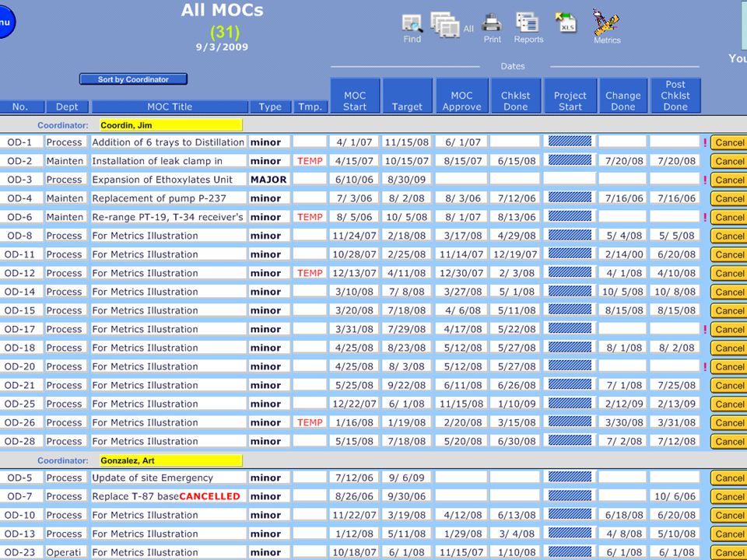Cancel the OD-13 MOC
The width and height of the screenshot is (747, 560).
[729, 534]
